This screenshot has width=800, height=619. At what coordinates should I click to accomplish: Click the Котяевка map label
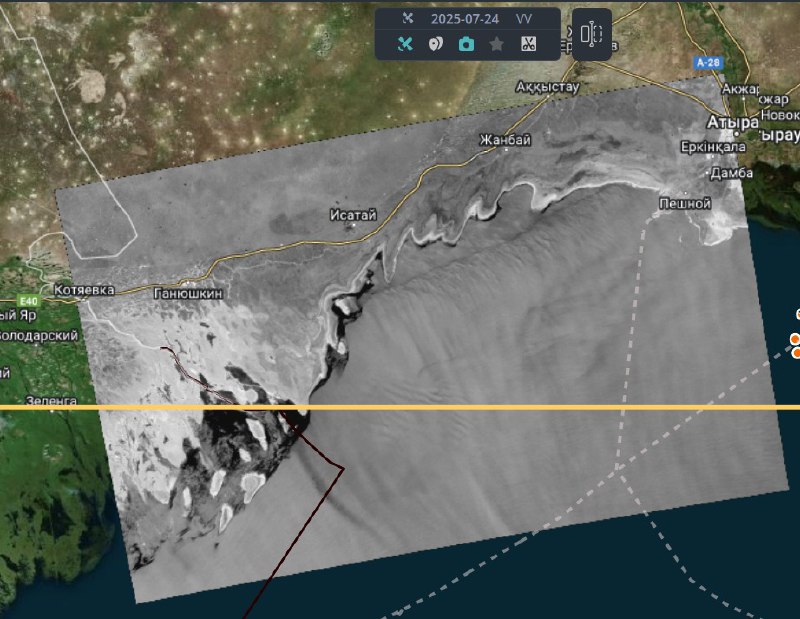click(x=84, y=290)
